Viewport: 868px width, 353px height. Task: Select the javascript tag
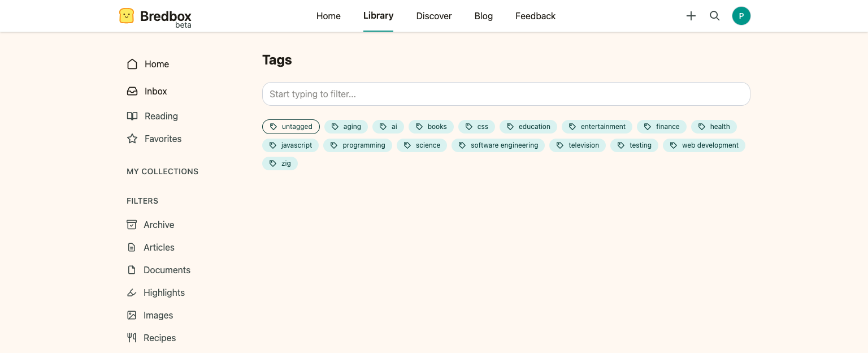[x=290, y=145]
